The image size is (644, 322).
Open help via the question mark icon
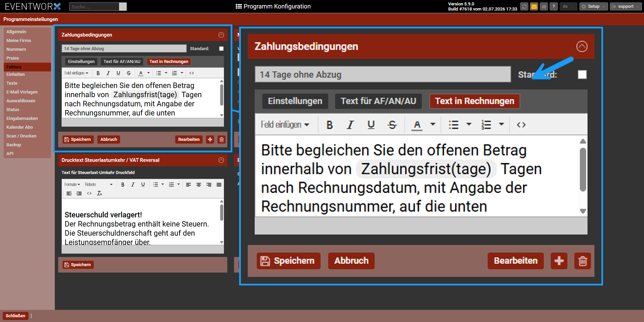point(554,6)
